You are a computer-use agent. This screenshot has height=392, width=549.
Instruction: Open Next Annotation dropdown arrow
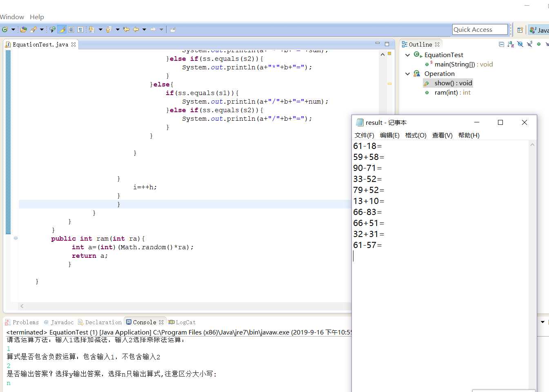pos(100,29)
